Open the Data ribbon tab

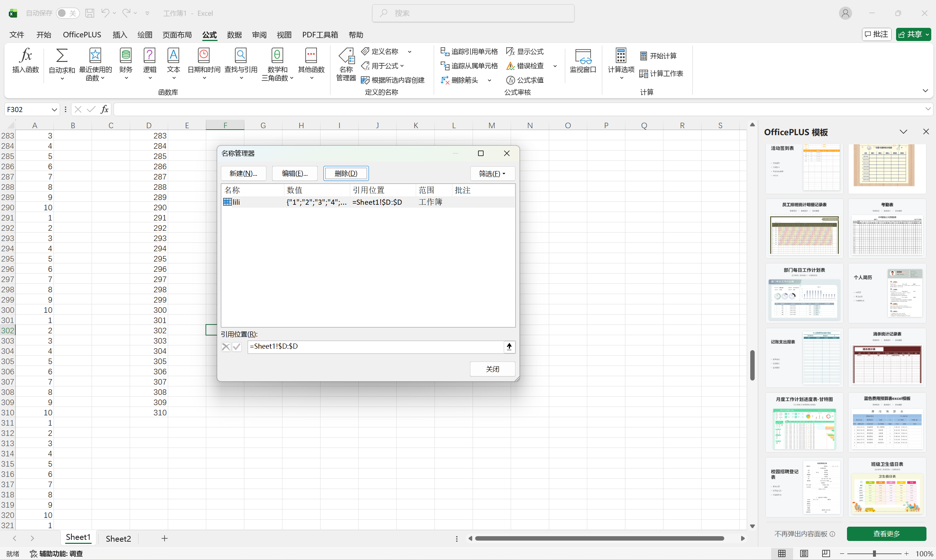[234, 35]
